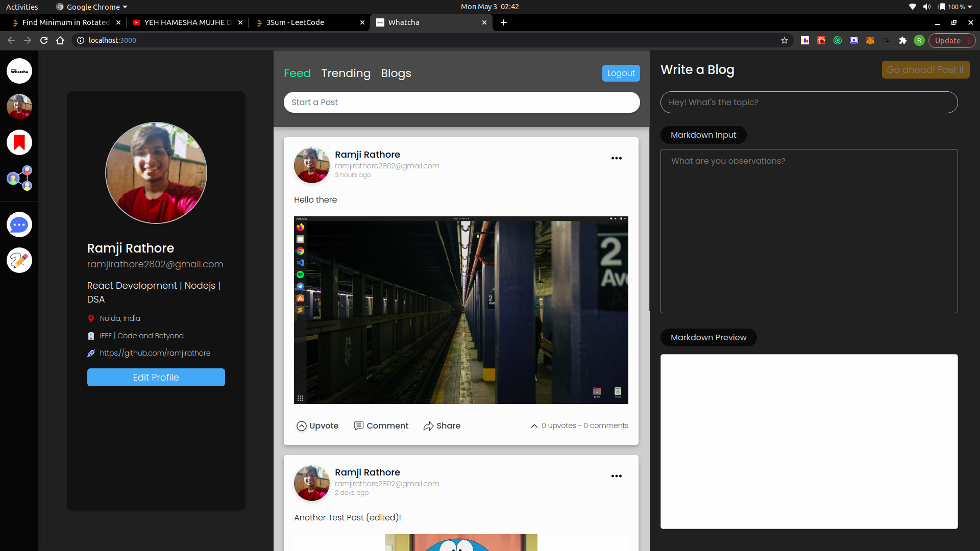Click the Whatcha logo icon in sidebar

[19, 71]
